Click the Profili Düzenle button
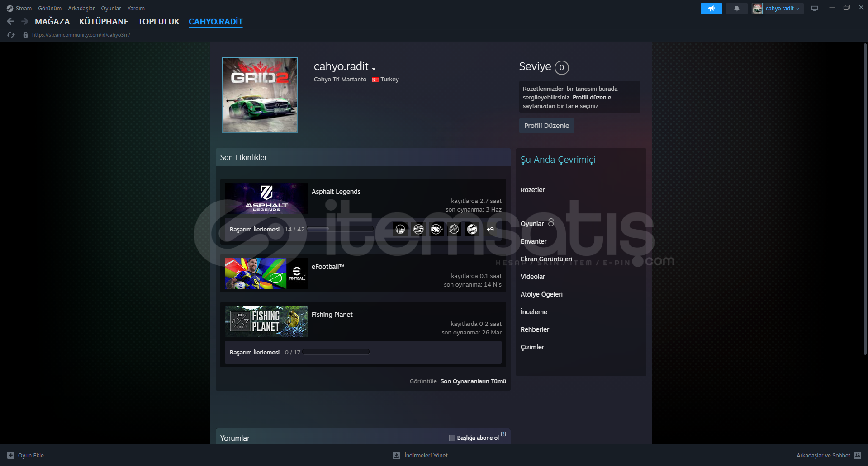 point(546,126)
